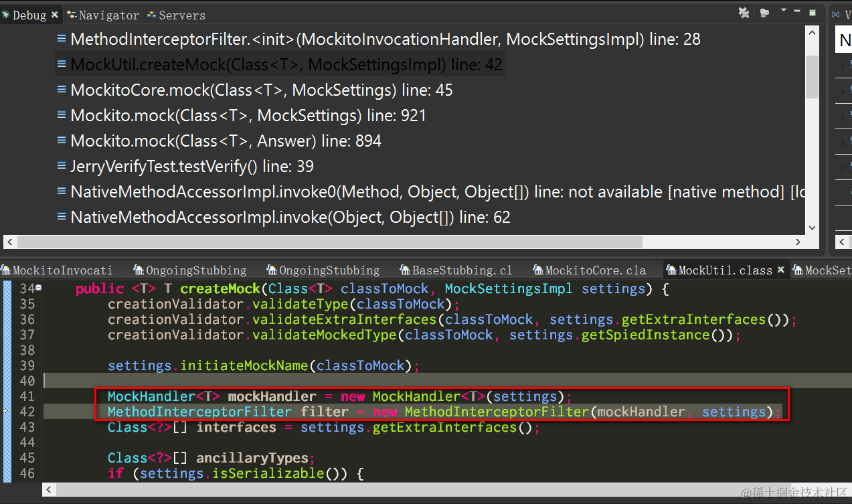Switch to the Navigator tab
The image size is (852, 504).
104,15
